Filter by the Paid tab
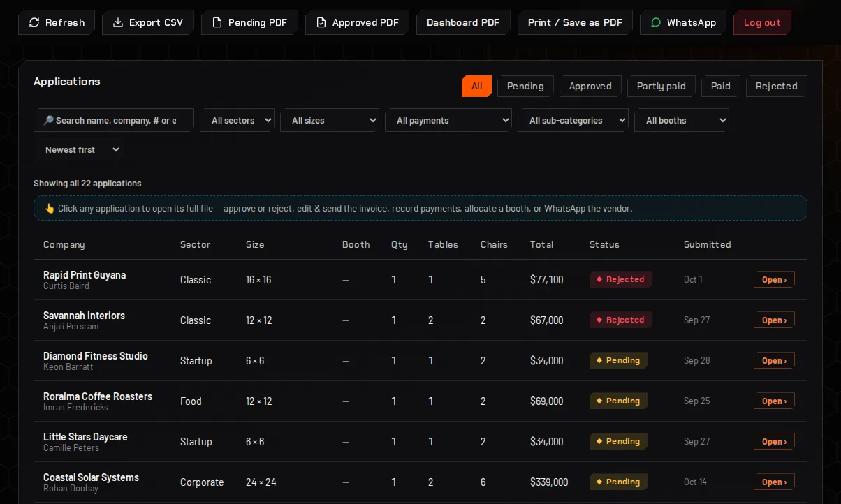 pos(721,86)
